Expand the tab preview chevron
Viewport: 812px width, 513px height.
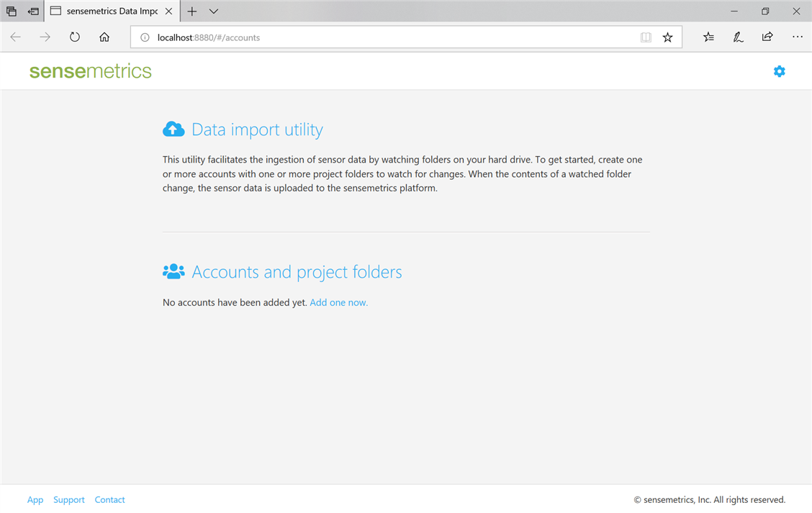pyautogui.click(x=214, y=12)
